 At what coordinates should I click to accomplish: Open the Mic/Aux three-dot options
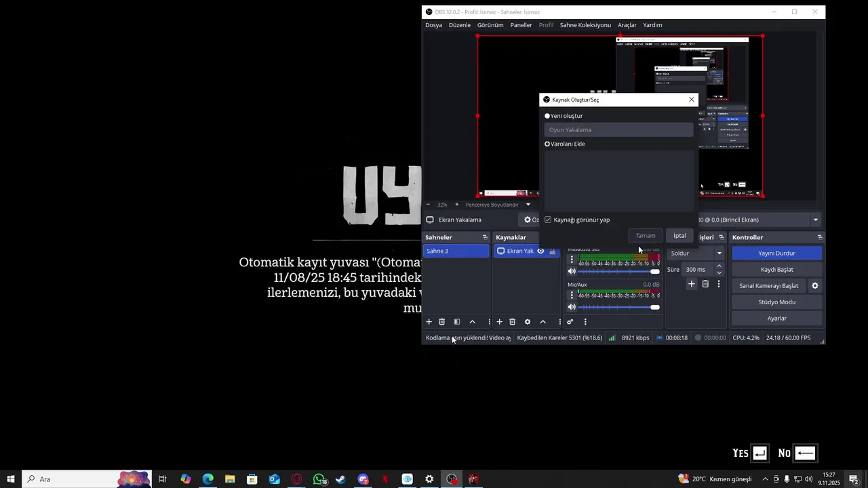point(572,295)
